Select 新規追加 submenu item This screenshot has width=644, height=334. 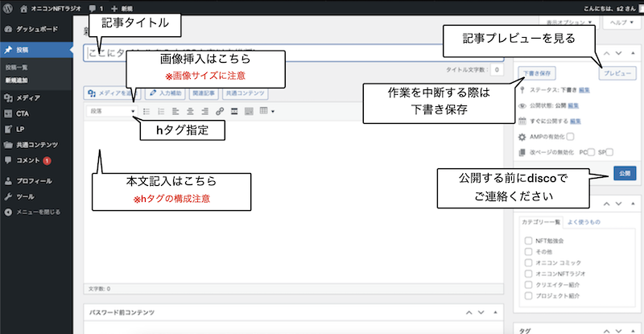point(16,80)
